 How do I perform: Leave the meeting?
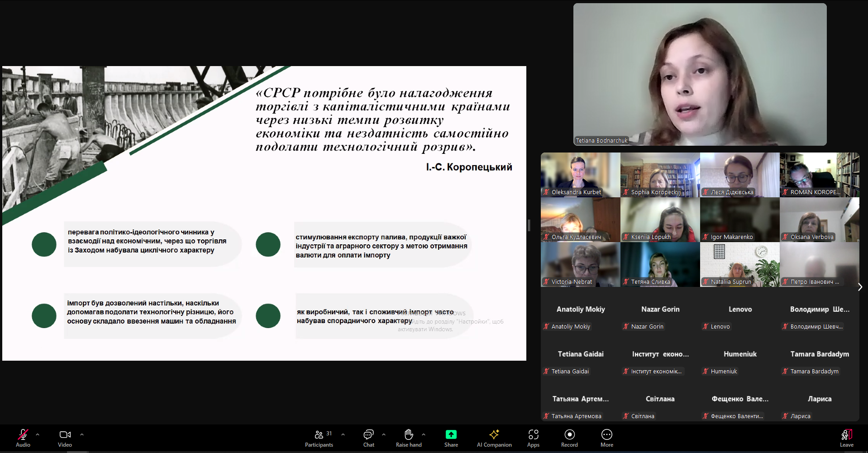click(846, 438)
